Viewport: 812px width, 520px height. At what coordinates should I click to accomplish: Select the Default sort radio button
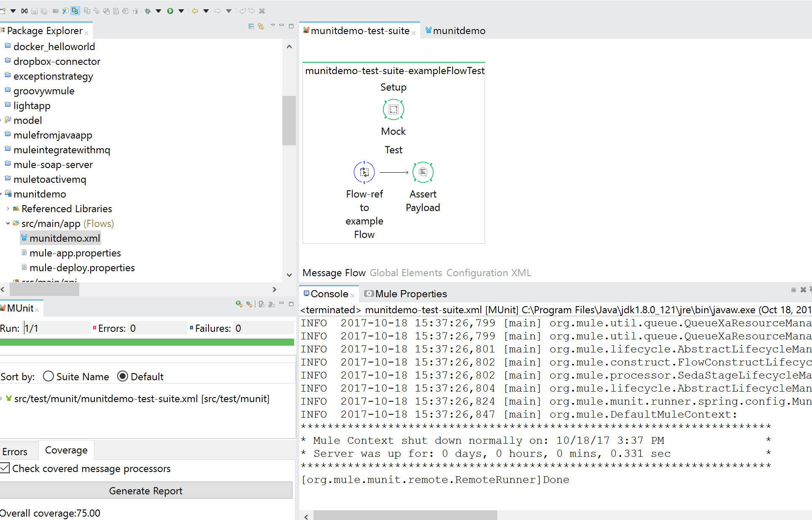[x=122, y=376]
